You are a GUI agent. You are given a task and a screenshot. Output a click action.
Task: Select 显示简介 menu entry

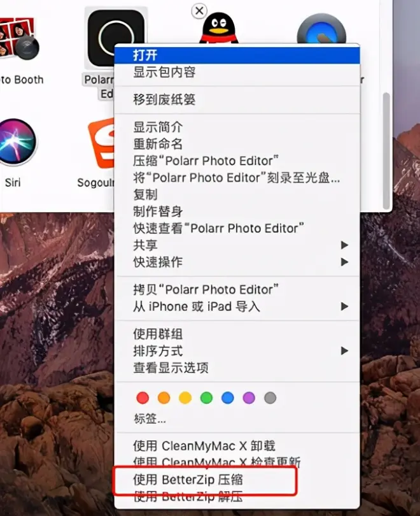point(237,127)
